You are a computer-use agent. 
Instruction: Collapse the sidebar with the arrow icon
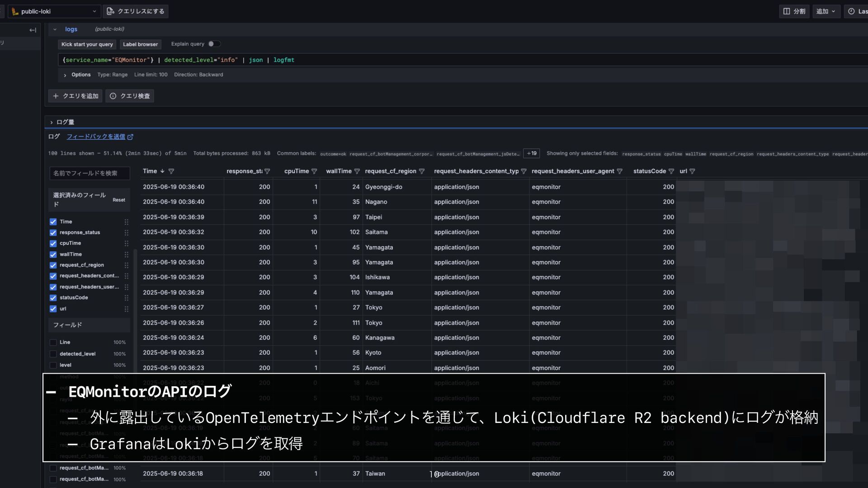click(33, 30)
